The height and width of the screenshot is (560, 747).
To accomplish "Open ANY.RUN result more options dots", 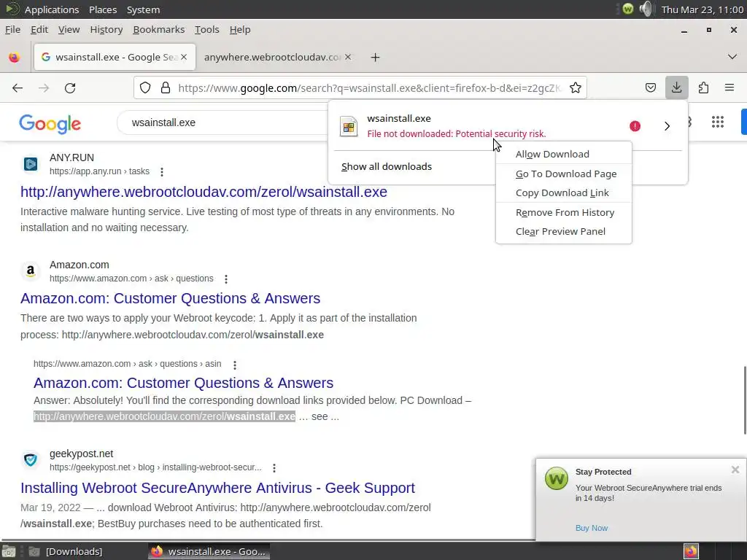I will coord(162,172).
